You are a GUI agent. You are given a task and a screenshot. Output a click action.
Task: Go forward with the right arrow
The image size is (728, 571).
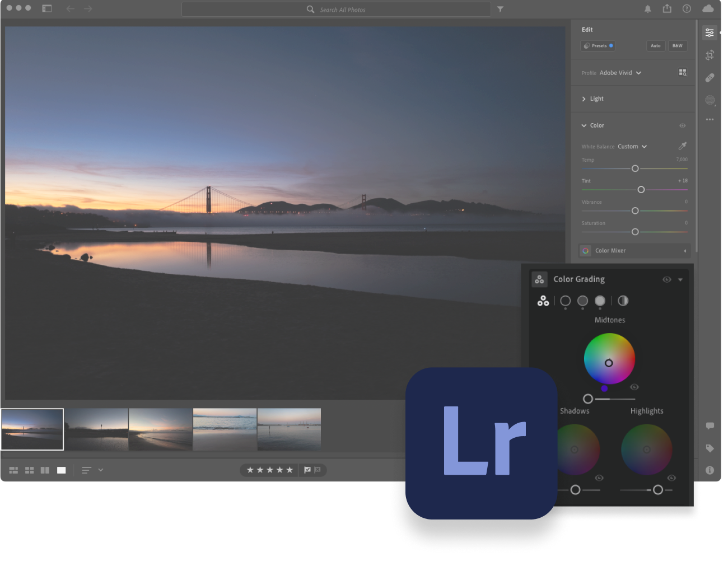pos(88,8)
